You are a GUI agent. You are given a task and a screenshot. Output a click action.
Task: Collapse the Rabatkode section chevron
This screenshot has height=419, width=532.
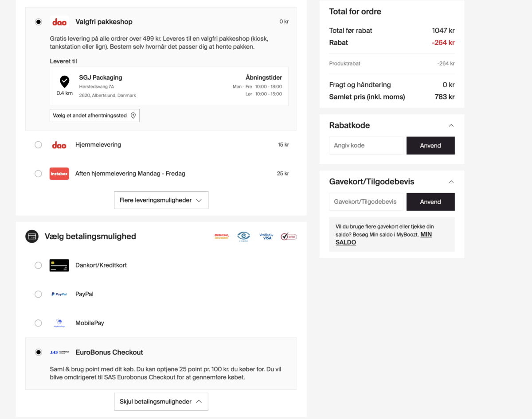coord(451,125)
